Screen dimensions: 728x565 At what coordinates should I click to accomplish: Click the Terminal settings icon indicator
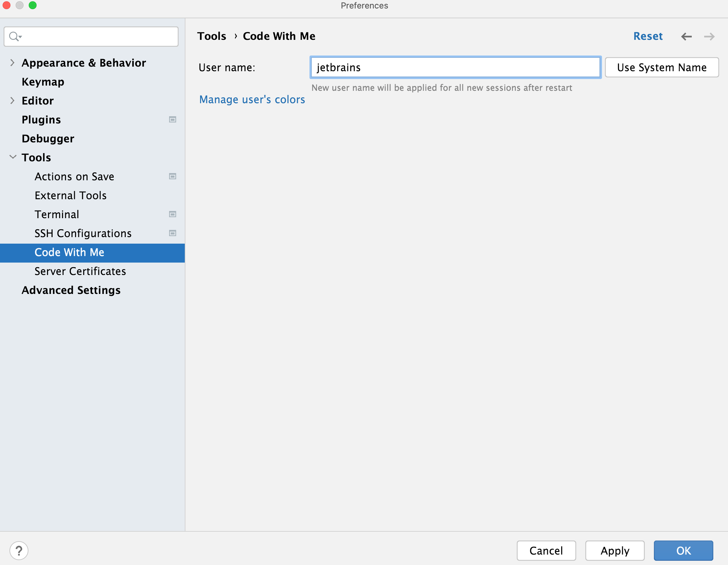pyautogui.click(x=173, y=214)
